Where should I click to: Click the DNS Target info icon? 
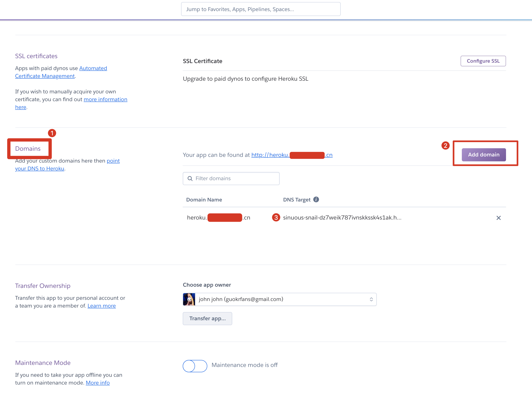click(x=316, y=199)
